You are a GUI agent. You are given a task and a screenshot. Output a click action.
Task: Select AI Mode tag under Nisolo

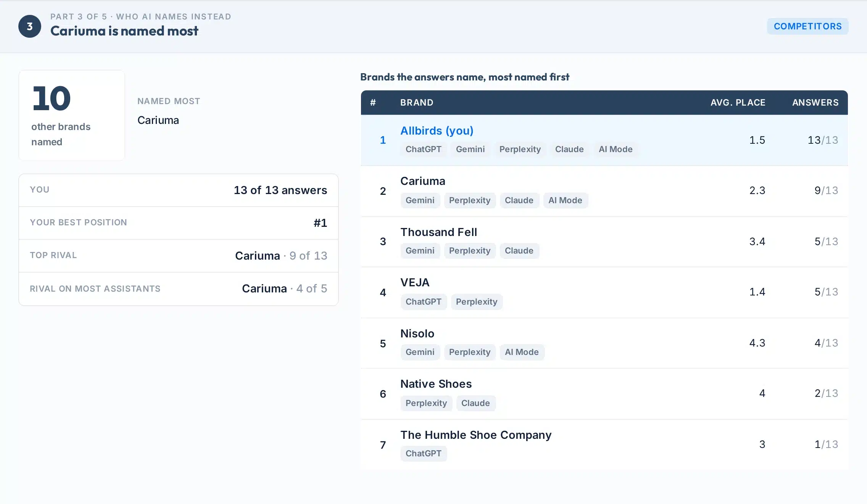(522, 352)
